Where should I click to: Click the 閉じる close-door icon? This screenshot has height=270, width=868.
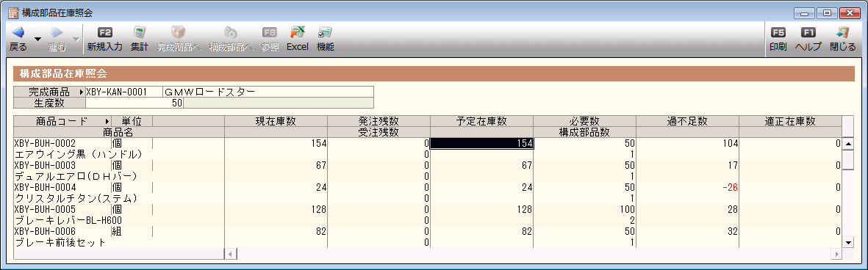[842, 32]
